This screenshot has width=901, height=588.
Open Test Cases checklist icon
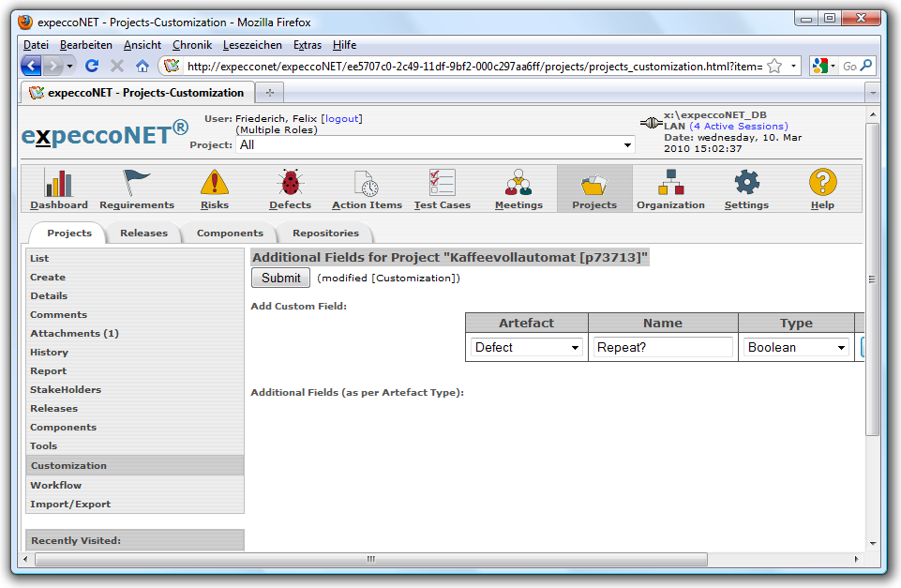pos(442,183)
